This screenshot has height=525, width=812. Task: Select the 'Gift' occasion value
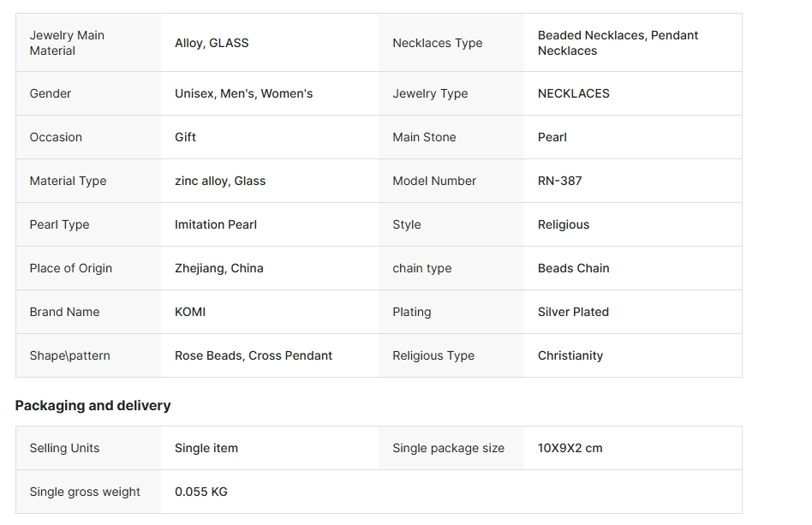pyautogui.click(x=185, y=137)
